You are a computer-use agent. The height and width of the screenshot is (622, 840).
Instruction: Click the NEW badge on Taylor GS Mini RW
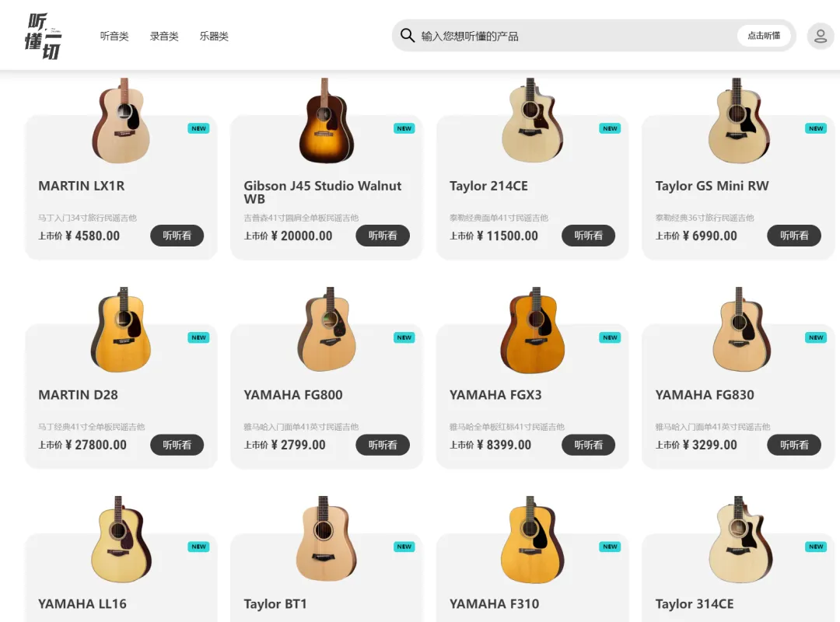pyautogui.click(x=816, y=128)
